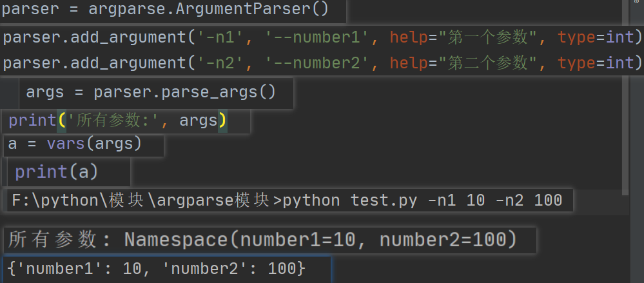Click the path 'F:\python\模块\argparse模块'
This screenshot has height=283, width=644.
tap(141, 200)
